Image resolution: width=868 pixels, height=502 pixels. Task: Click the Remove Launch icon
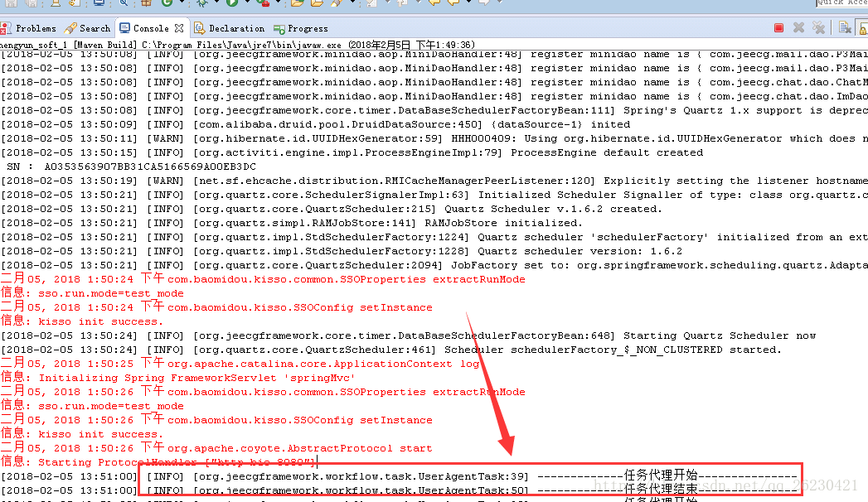(x=799, y=28)
